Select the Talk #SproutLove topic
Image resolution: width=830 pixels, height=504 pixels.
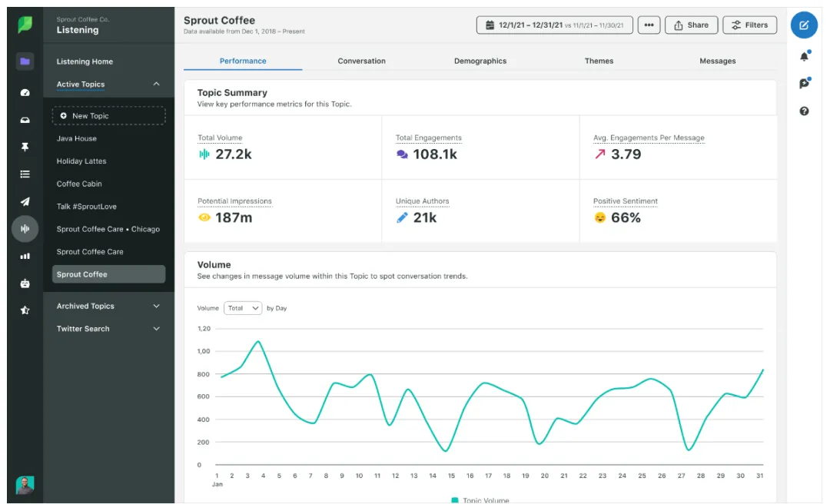86,207
